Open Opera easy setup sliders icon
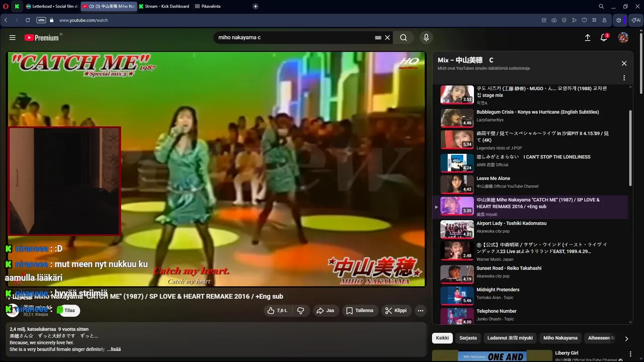Screen dimensions: 644x362 [x=594, y=20]
